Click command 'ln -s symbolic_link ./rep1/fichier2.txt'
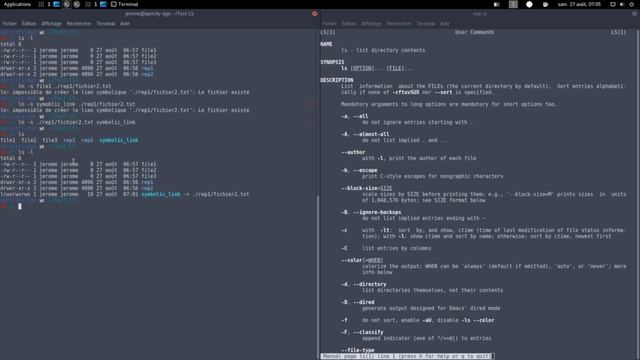Image resolution: width=640 pixels, height=360 pixels. (77, 104)
